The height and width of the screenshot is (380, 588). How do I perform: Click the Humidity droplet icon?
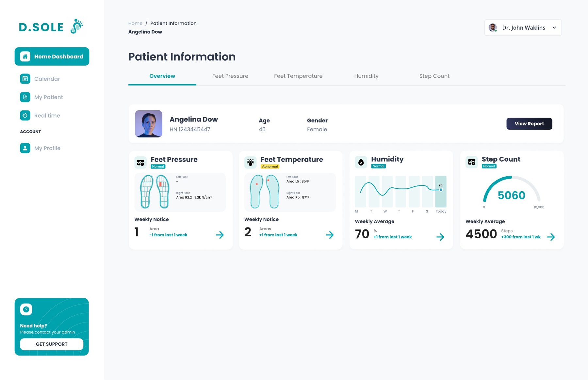click(361, 162)
